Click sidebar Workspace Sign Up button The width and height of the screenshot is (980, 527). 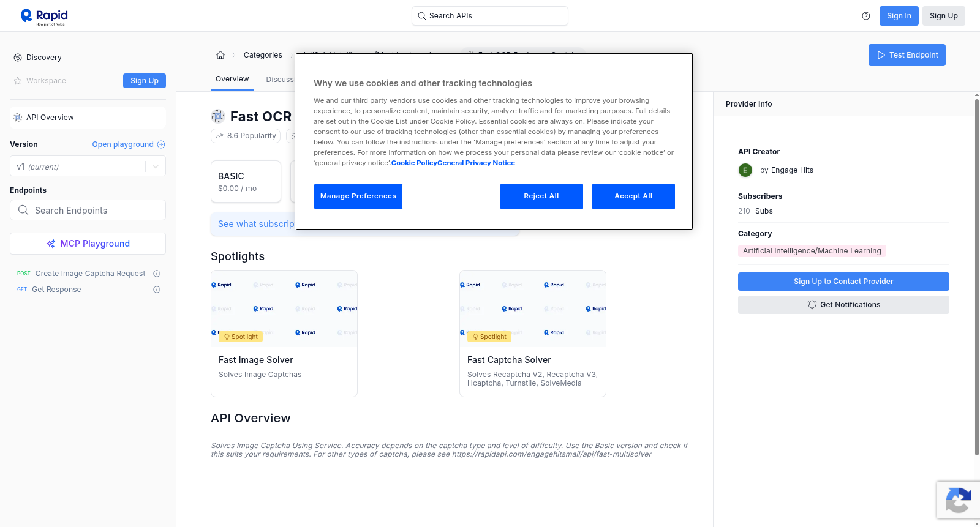point(145,81)
